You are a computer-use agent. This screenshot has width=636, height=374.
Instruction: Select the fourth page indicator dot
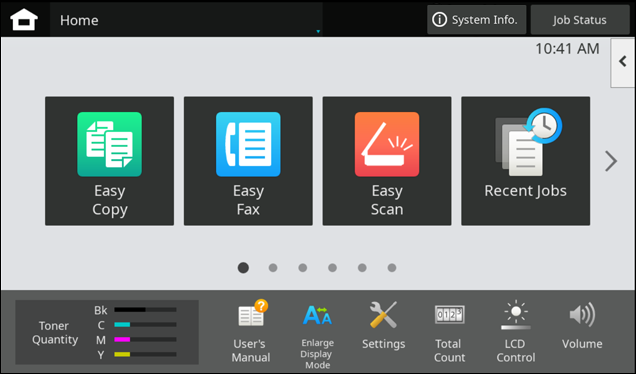click(332, 268)
